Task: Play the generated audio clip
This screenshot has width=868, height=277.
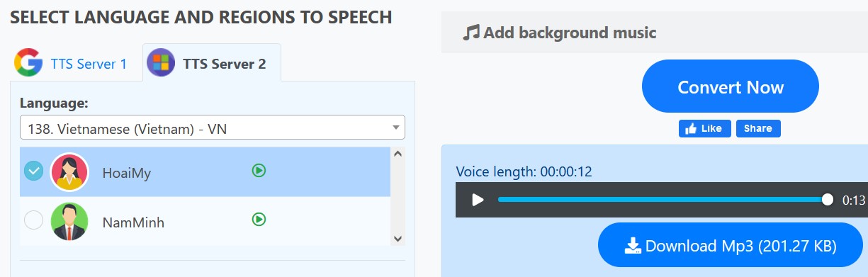Action: click(x=478, y=200)
